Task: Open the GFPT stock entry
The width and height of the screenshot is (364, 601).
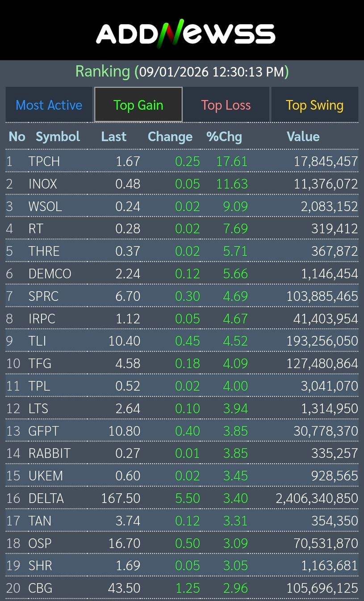Action: pyautogui.click(x=43, y=431)
